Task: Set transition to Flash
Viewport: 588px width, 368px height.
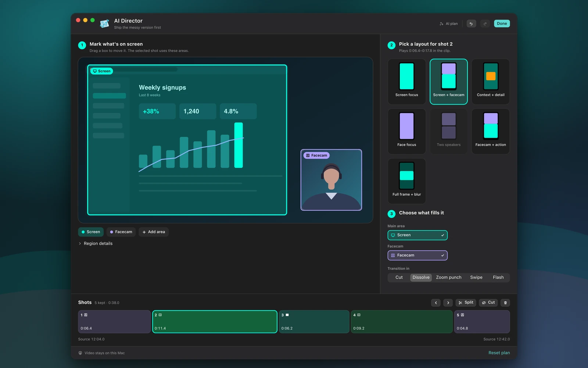Action: pos(498,277)
